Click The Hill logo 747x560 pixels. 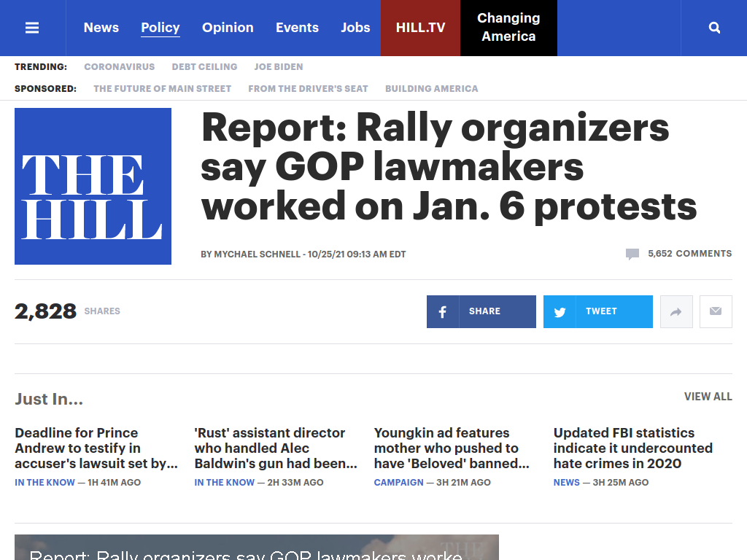[93, 186]
